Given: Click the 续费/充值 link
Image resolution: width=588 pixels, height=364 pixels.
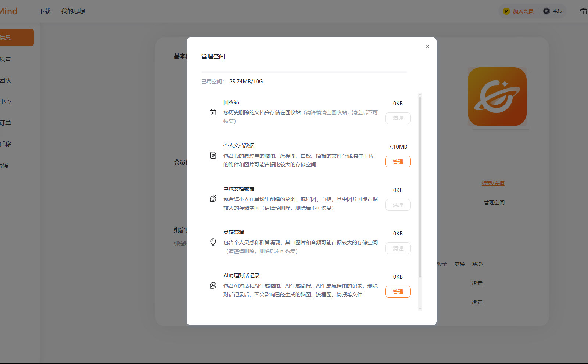Looking at the screenshot, I should (x=493, y=183).
